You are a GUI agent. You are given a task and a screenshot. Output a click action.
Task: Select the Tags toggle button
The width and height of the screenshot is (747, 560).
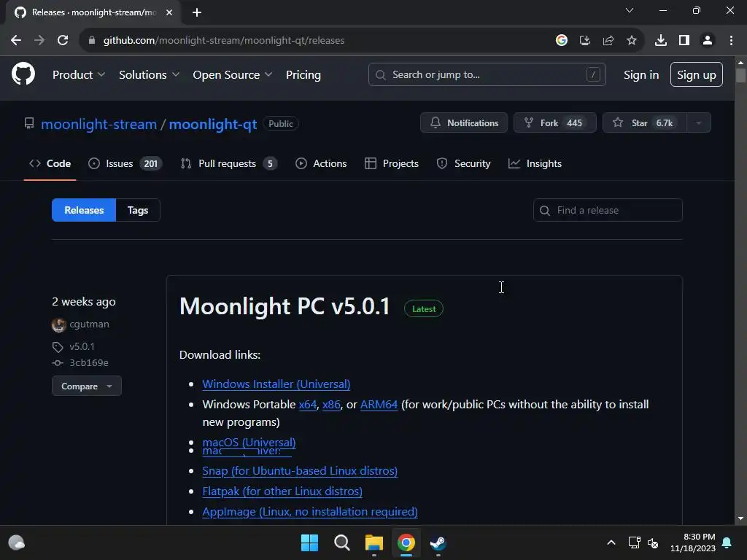pyautogui.click(x=138, y=210)
